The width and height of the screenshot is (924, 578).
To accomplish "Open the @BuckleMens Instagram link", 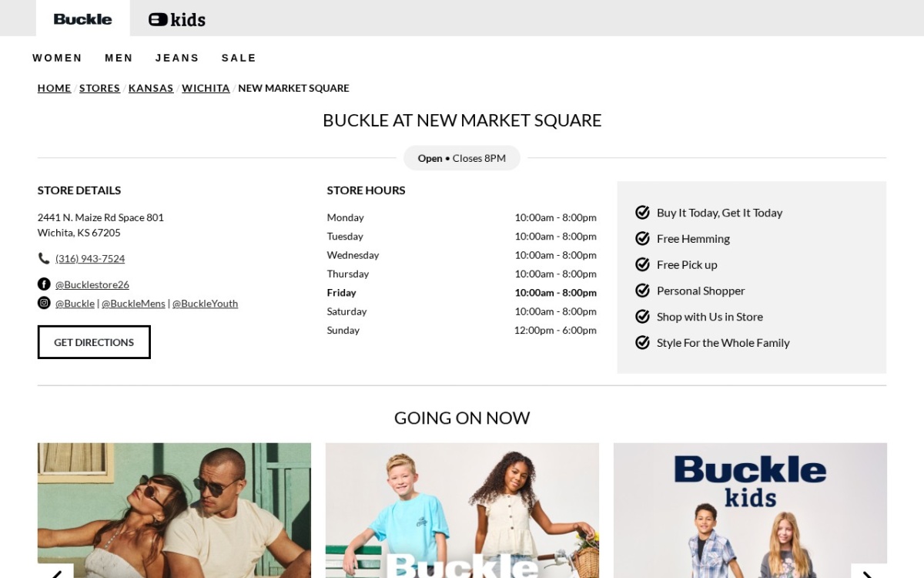I will click(x=133, y=304).
